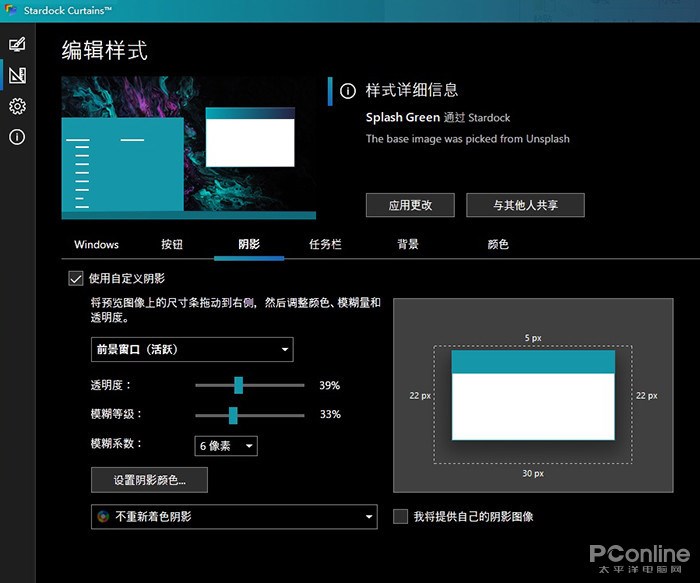Enable 我将提供自己的阴影图像 checkbox
The width and height of the screenshot is (700, 583).
click(400, 516)
